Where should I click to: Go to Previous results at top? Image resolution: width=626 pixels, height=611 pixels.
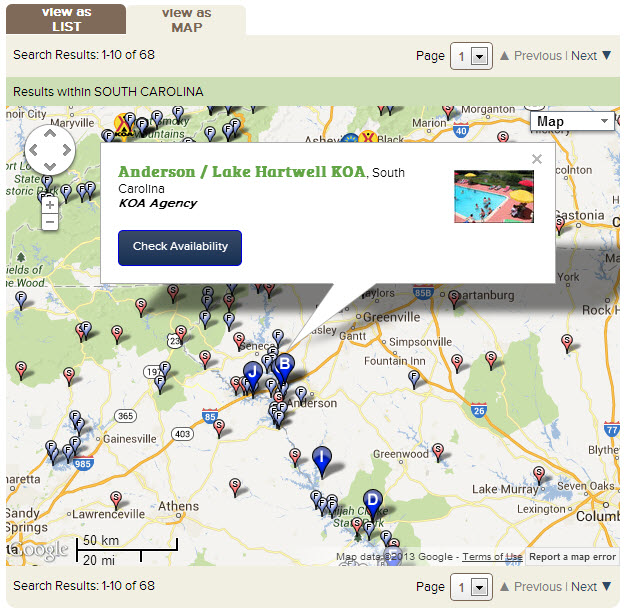[531, 56]
